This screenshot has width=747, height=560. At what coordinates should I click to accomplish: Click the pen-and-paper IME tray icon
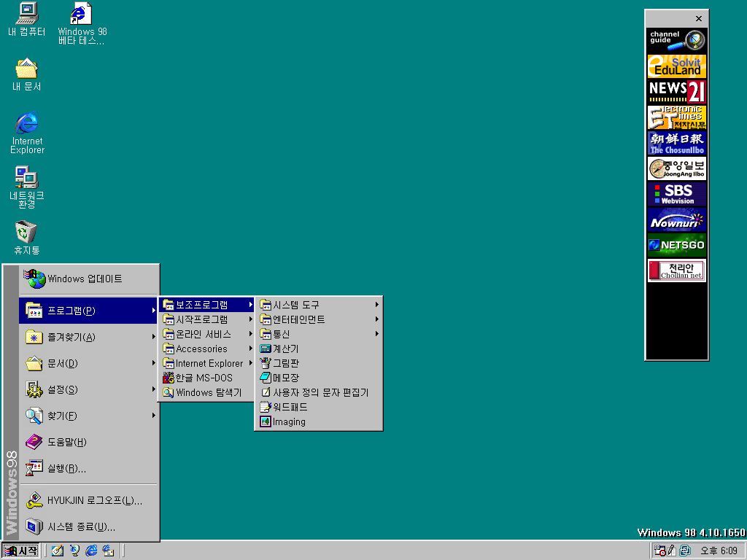(672, 551)
